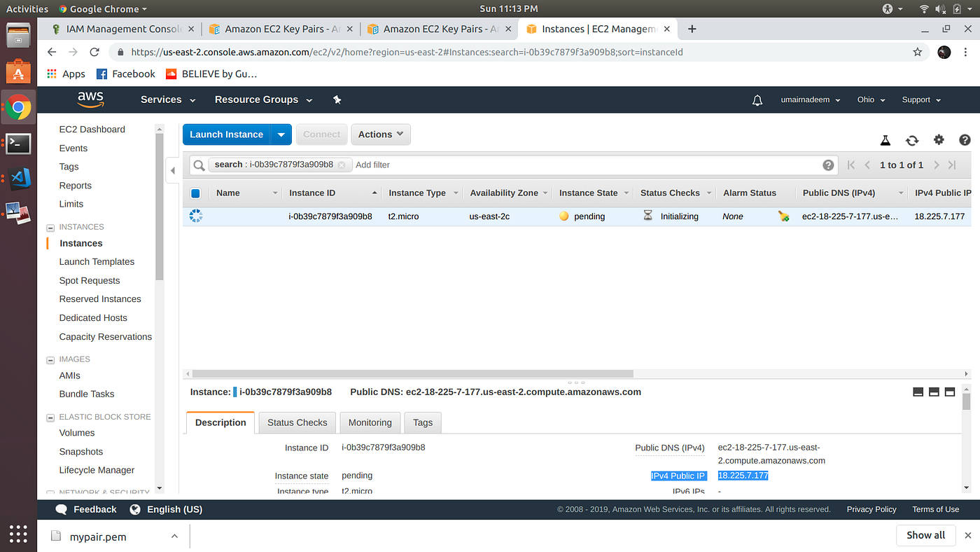Image resolution: width=980 pixels, height=552 pixels.
Task: Check the select-all instances checkbox
Action: coord(197,193)
